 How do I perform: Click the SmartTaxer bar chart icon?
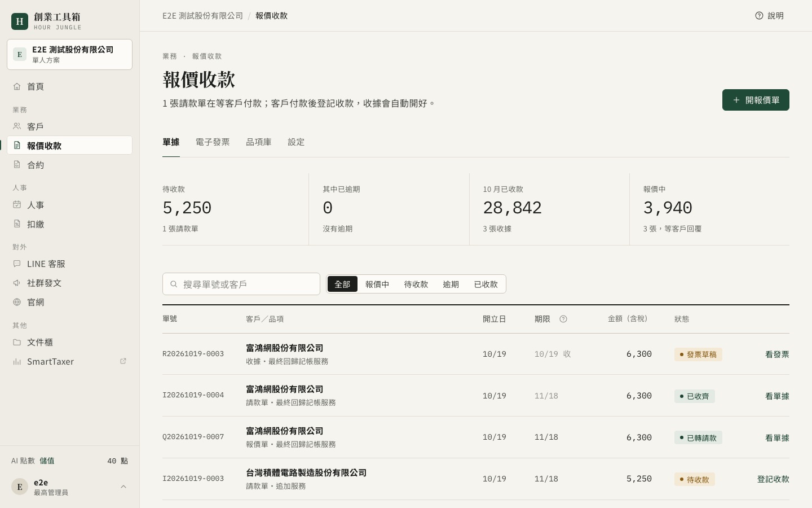coord(17,361)
